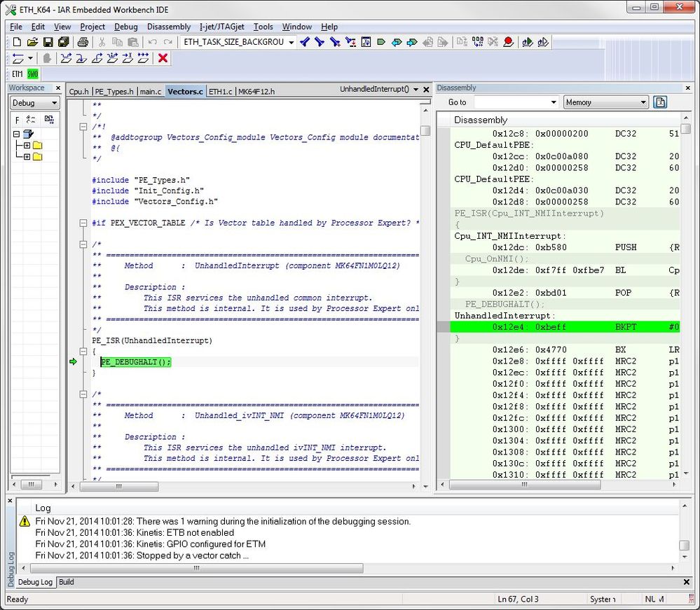Click the Print icon in the toolbar
The height and width of the screenshot is (610, 700).
[83, 43]
